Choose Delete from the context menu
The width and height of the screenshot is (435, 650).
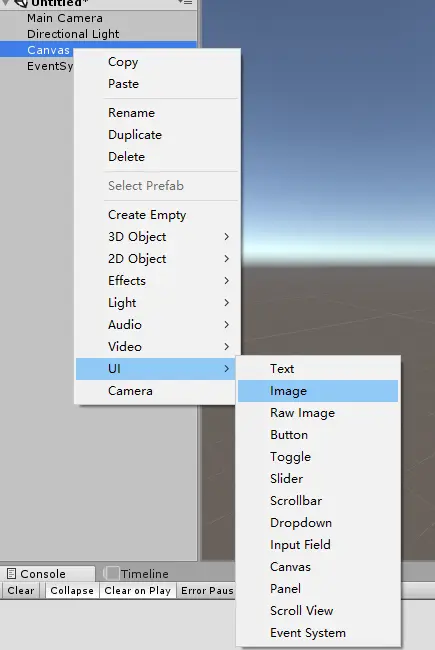[x=158, y=157]
